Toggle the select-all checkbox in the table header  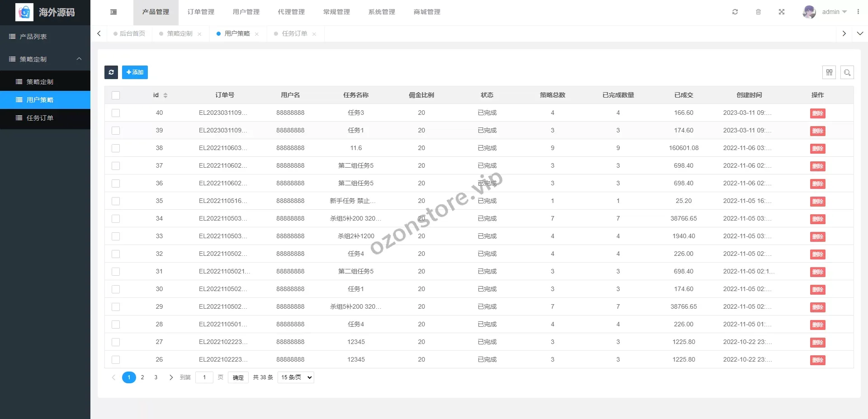[x=116, y=95]
